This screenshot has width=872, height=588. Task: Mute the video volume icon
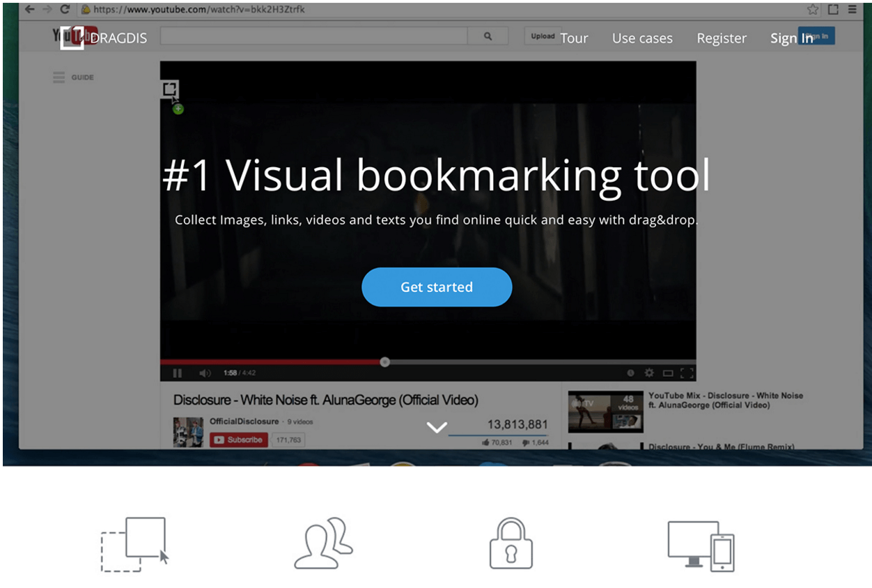click(x=205, y=373)
